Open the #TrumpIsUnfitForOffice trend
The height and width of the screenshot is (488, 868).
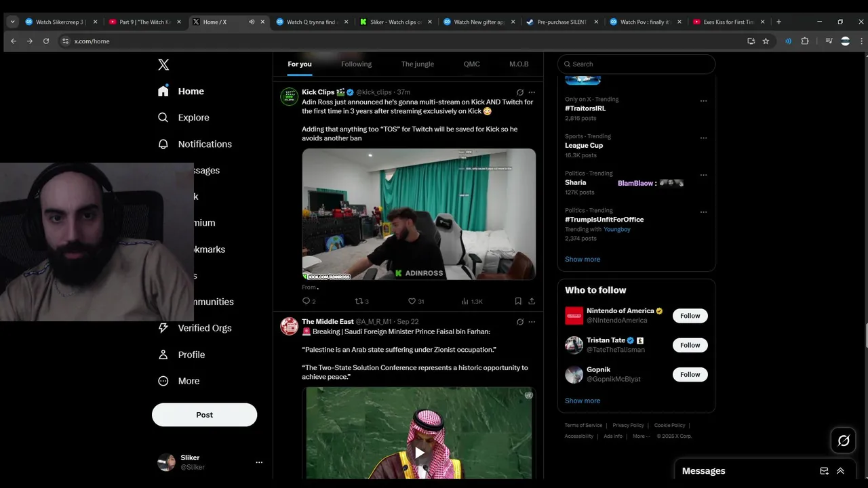604,220
